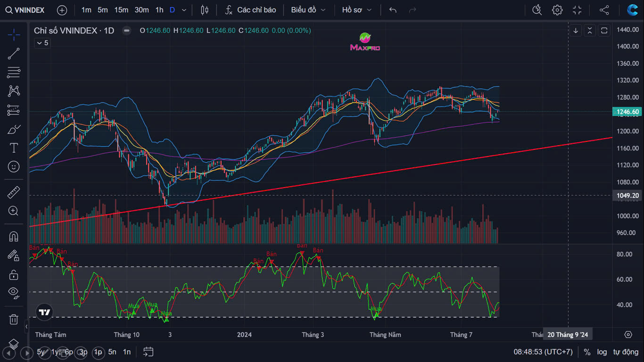The width and height of the screenshot is (644, 362).
Task: Open the Hồ sơ menu
Action: 357,10
